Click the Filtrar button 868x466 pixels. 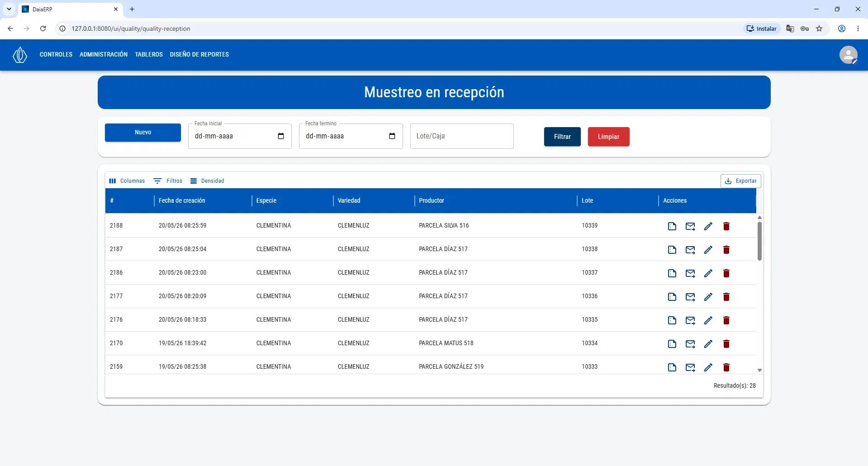point(562,137)
